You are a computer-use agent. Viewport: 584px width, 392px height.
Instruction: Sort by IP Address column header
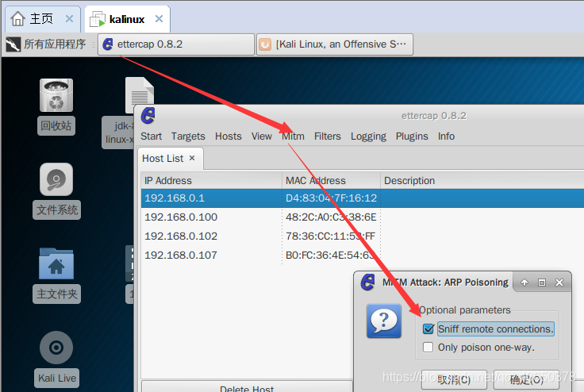click(211, 181)
